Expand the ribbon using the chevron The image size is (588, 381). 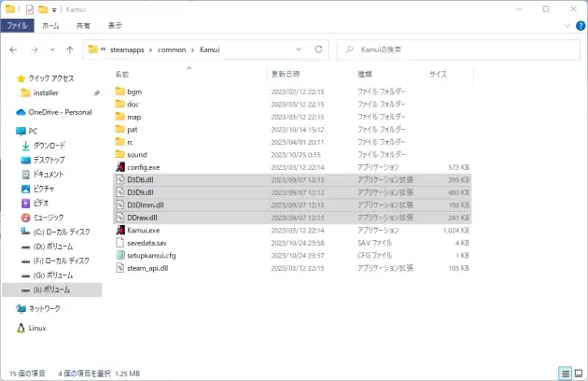click(567, 26)
